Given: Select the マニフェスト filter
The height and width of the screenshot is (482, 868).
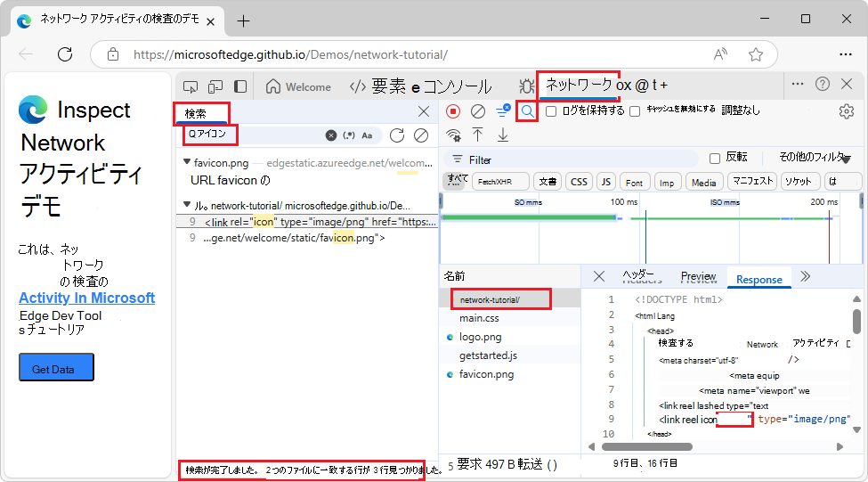Looking at the screenshot, I should (752, 181).
